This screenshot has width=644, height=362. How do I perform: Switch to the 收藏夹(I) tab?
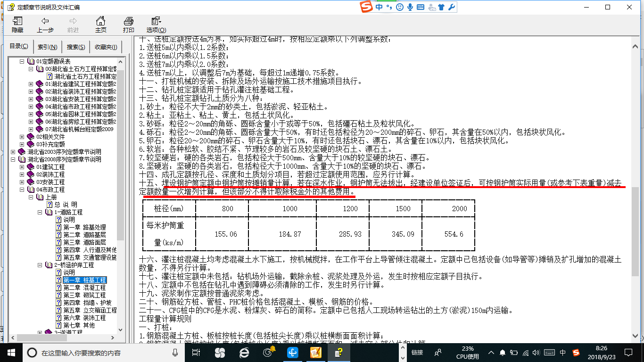[x=106, y=47]
